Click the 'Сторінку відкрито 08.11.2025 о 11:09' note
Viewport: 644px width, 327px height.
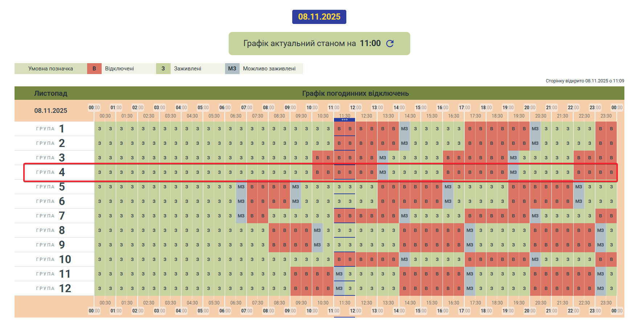585,81
